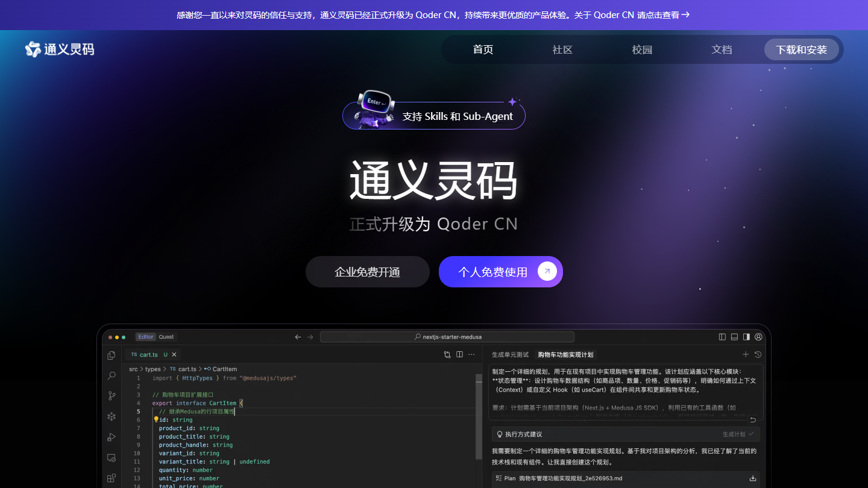Open chat history clock icon
The height and width of the screenshot is (488, 868).
tap(758, 355)
